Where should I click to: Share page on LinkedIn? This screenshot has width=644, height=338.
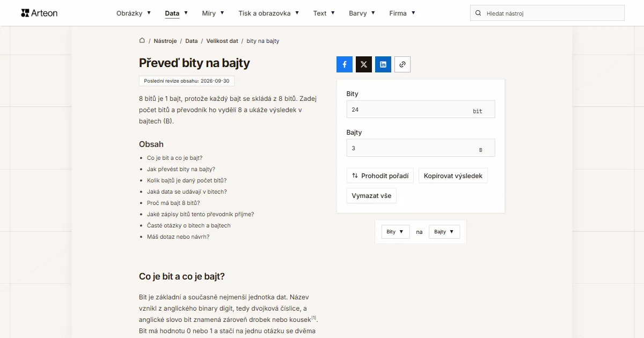(383, 64)
